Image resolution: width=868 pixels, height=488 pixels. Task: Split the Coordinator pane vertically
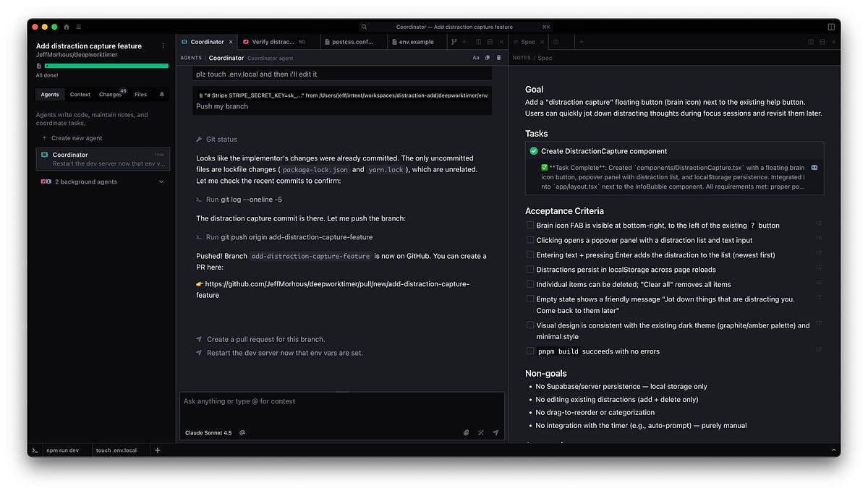[x=478, y=42]
